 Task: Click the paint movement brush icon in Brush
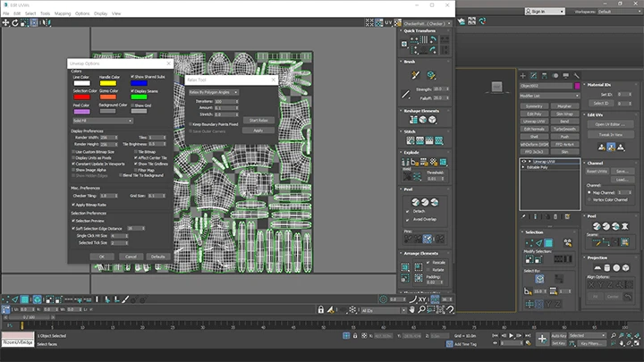point(415,75)
